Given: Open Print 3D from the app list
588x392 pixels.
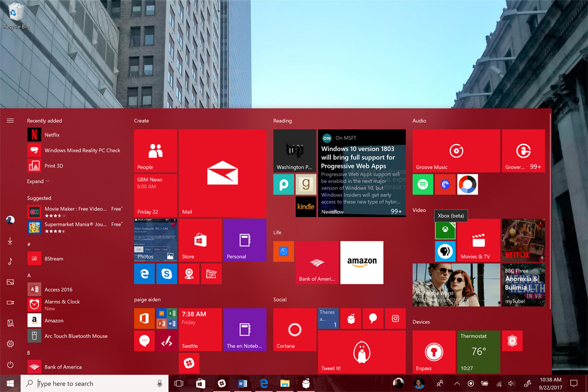Looking at the screenshot, I should (x=74, y=166).
